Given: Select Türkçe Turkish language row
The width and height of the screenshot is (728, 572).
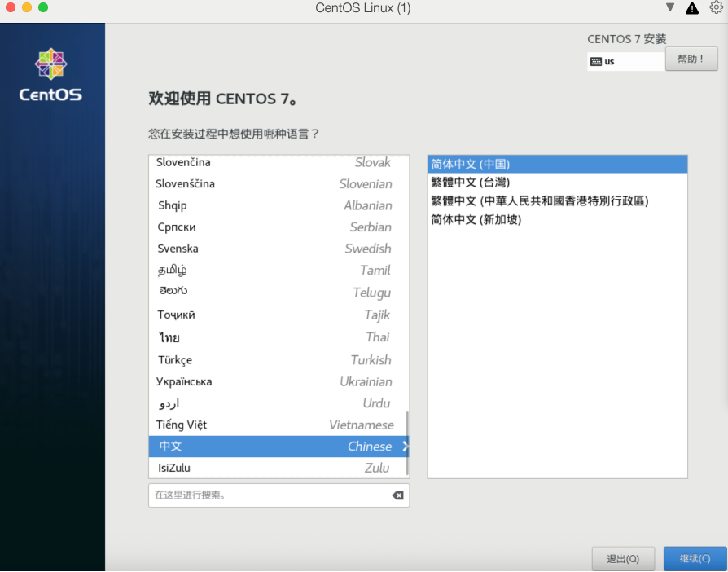Looking at the screenshot, I should coord(278,359).
